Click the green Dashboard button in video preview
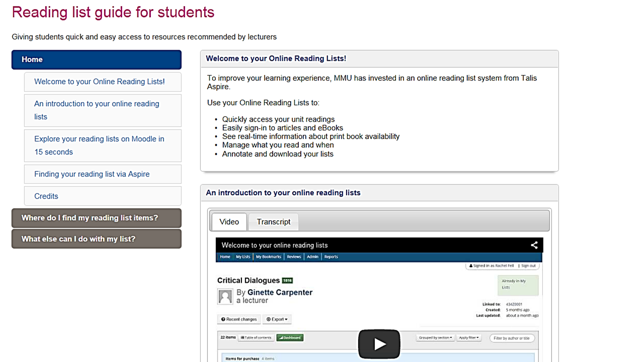The image size is (644, 362). [290, 338]
